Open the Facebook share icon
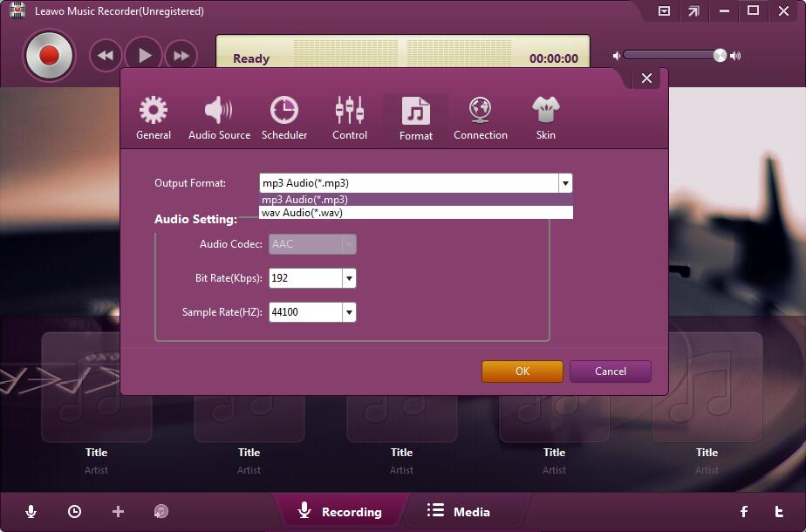The image size is (806, 532). [x=744, y=511]
